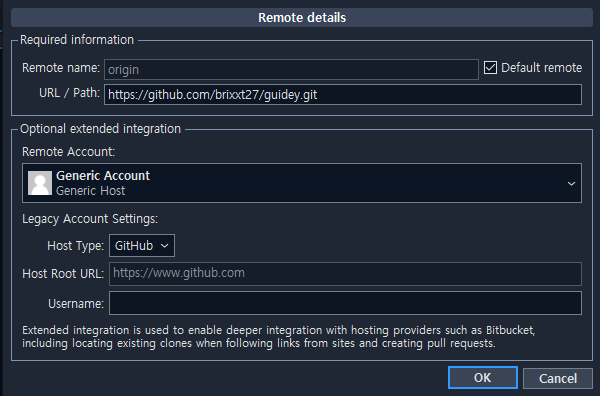Click the 'Host Root URL:' label
The width and height of the screenshot is (600, 396).
click(x=63, y=274)
